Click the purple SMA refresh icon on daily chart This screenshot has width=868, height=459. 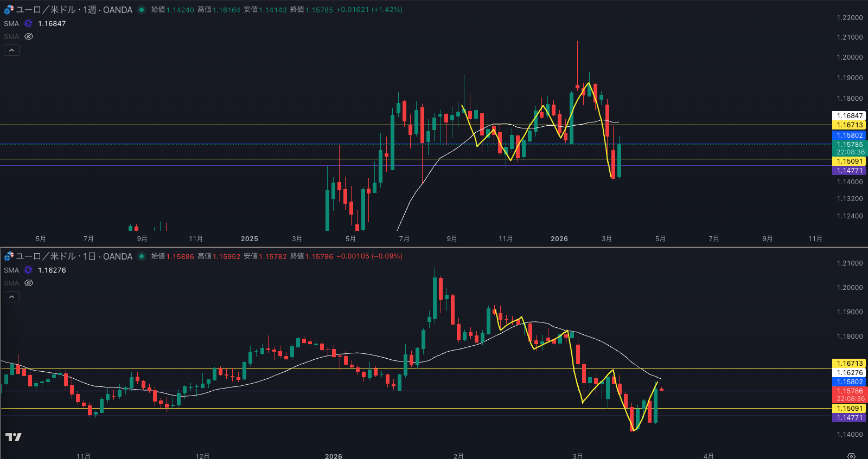[x=28, y=270]
